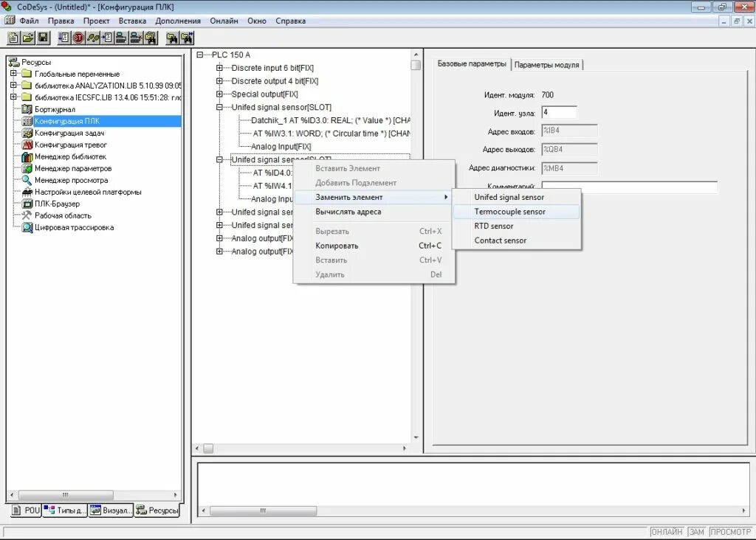Image resolution: width=756 pixels, height=540 pixels.
Task: Click the Login computer icon
Action: tap(122, 38)
